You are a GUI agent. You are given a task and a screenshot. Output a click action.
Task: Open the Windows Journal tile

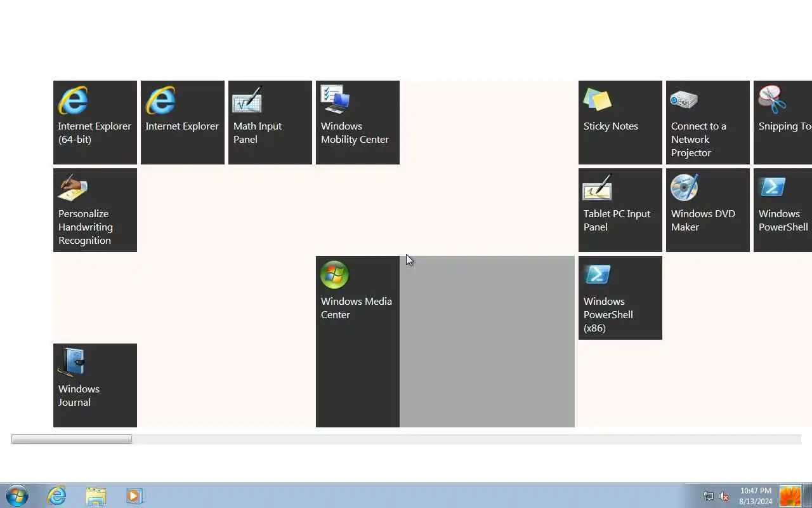(x=95, y=385)
